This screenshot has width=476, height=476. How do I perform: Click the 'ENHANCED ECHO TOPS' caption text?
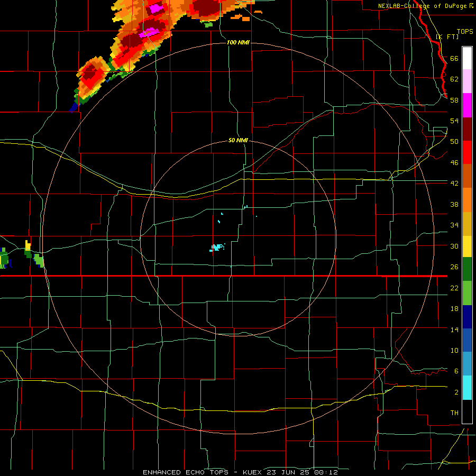[x=186, y=472]
